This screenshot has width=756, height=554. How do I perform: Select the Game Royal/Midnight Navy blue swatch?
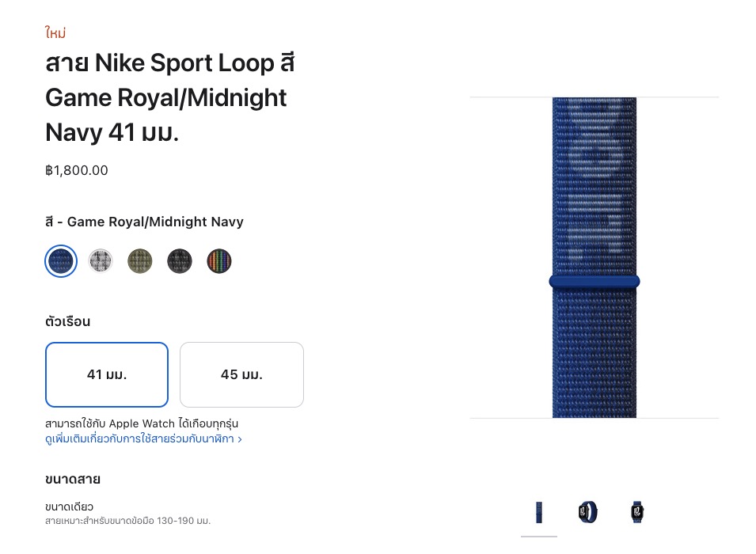pyautogui.click(x=61, y=261)
